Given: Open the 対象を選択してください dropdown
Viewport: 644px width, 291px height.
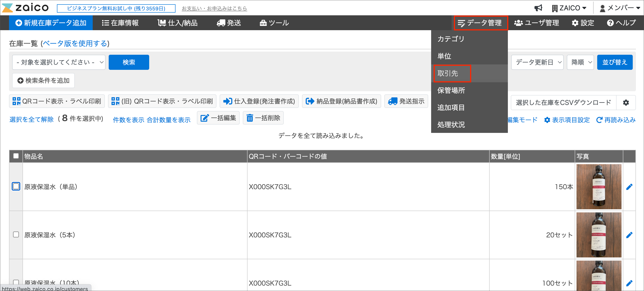Looking at the screenshot, I should point(59,62).
